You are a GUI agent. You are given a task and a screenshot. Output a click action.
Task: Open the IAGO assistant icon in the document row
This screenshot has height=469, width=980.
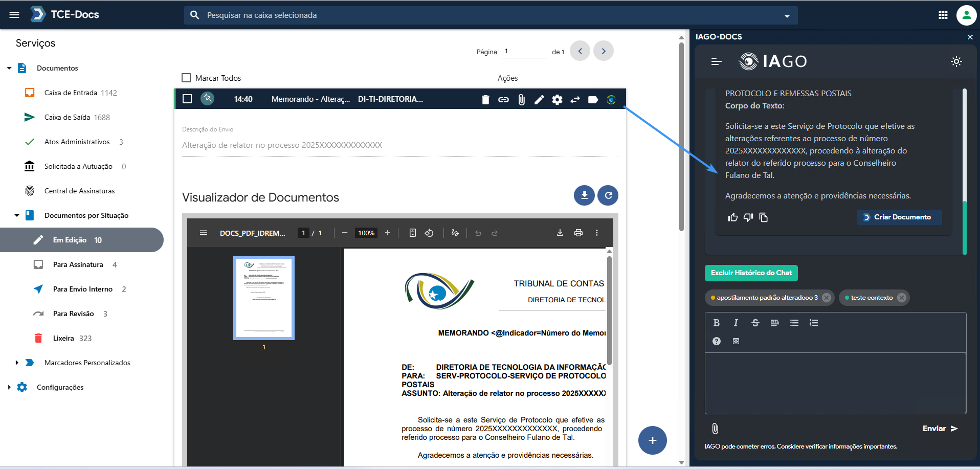[x=611, y=100]
